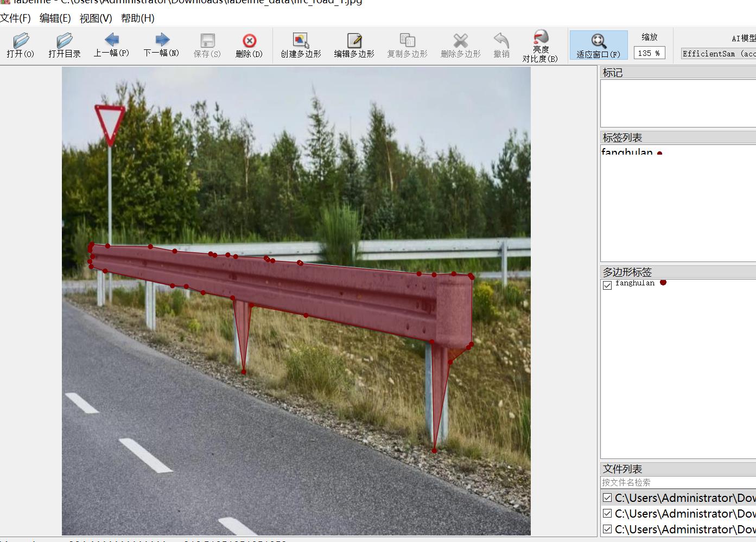This screenshot has height=542, width=756.
Task: Focus the 按文件名检索 file search field
Action: [678, 482]
